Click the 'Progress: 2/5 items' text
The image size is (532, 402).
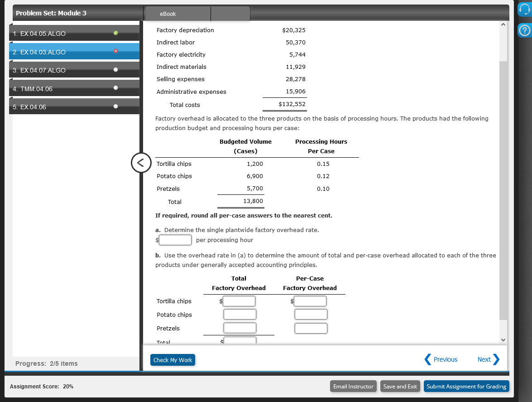[x=47, y=363]
